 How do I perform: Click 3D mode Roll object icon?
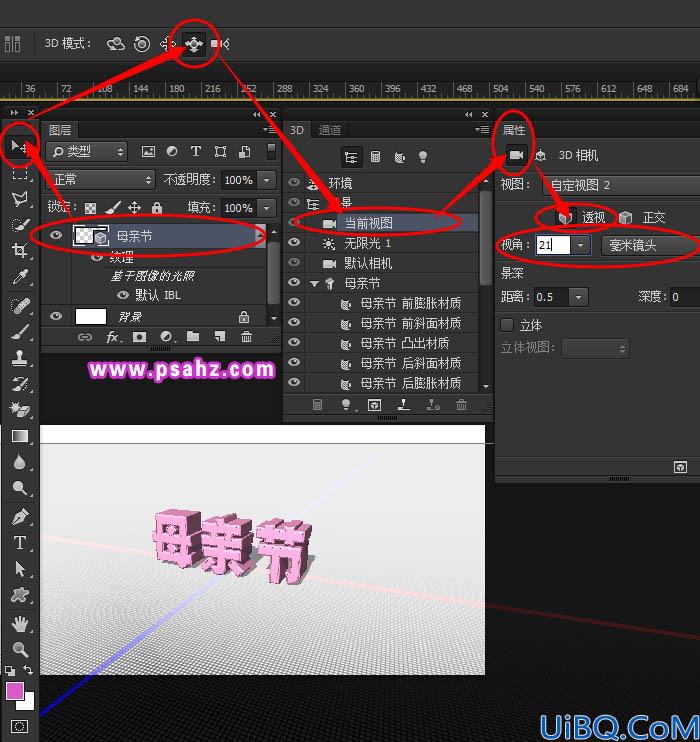[x=142, y=44]
